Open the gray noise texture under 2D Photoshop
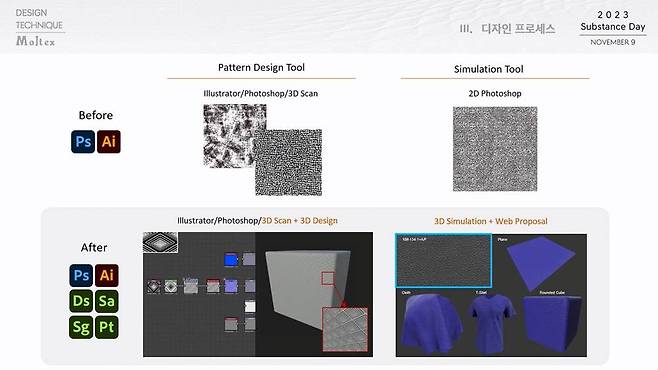Viewport: 658px width, 370px height. point(495,149)
